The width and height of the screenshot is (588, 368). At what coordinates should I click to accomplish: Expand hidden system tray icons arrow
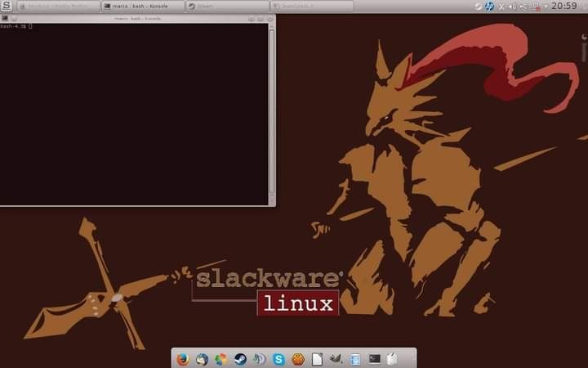point(546,6)
